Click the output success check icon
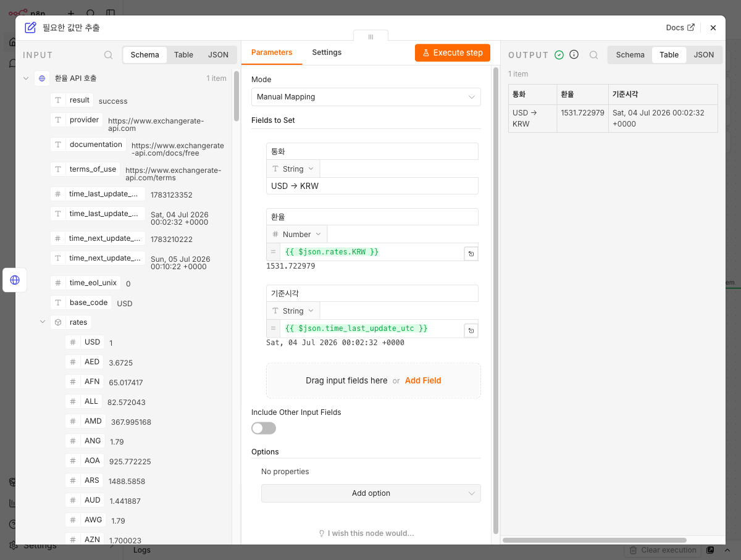 (x=559, y=55)
